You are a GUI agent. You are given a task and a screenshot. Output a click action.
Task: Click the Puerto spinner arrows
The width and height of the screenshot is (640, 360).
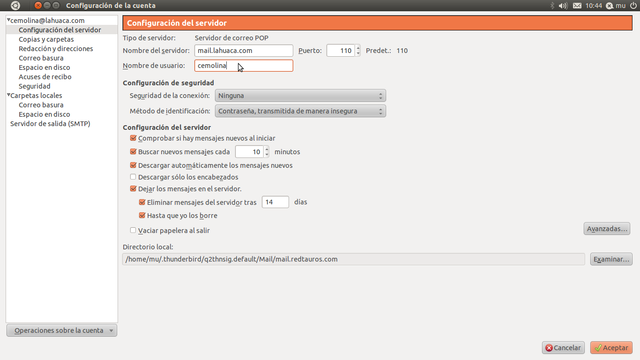(358, 51)
